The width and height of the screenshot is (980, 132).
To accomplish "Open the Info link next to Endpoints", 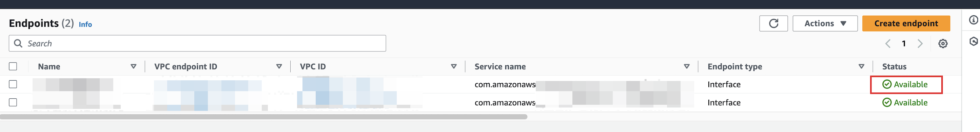I will click(85, 24).
